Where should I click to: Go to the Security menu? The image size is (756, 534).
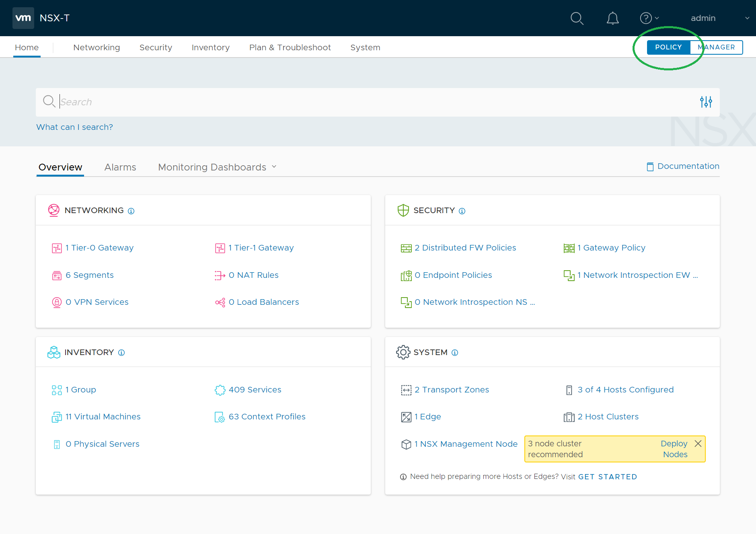click(156, 47)
